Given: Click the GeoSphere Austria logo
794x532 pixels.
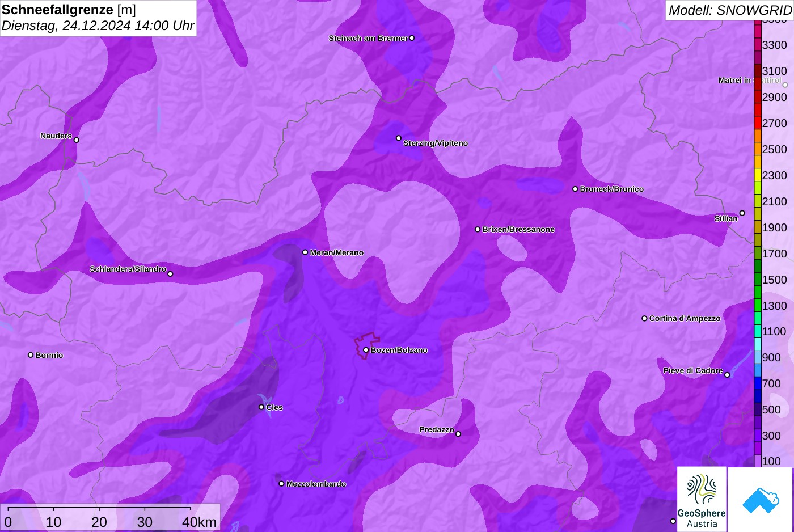Looking at the screenshot, I should [x=702, y=500].
